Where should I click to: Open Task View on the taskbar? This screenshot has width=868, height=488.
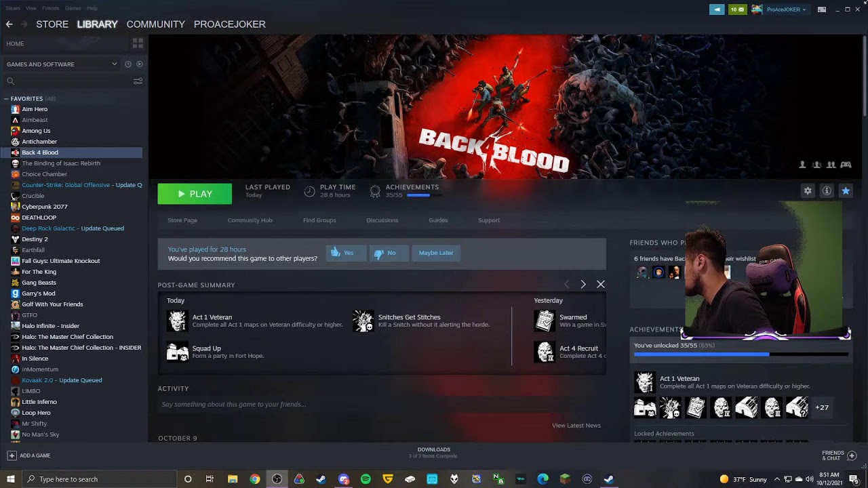[x=210, y=479]
